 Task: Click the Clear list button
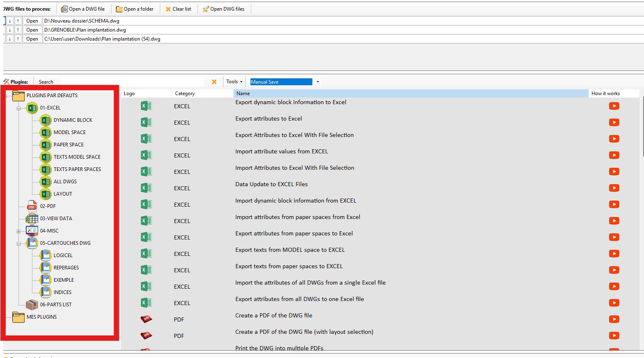[x=178, y=9]
